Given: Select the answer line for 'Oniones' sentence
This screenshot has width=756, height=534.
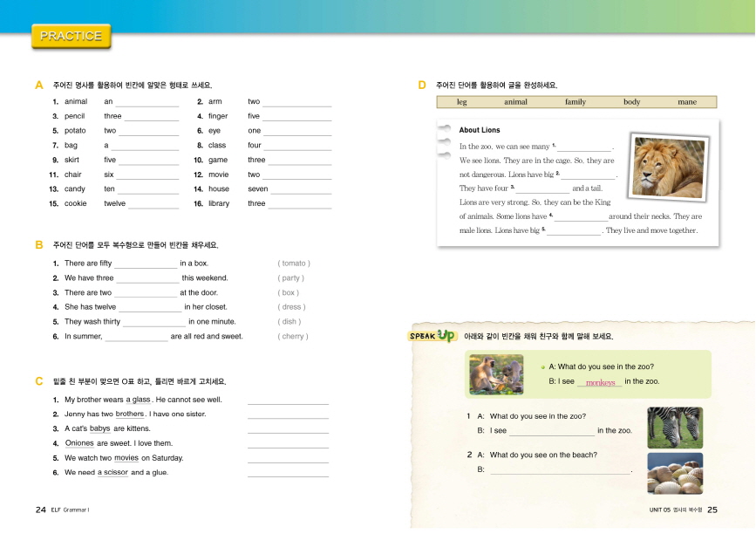Looking at the screenshot, I should click(x=288, y=445).
